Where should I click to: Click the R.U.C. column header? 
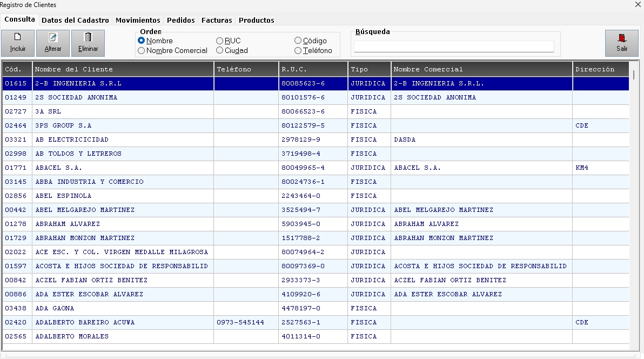[312, 69]
